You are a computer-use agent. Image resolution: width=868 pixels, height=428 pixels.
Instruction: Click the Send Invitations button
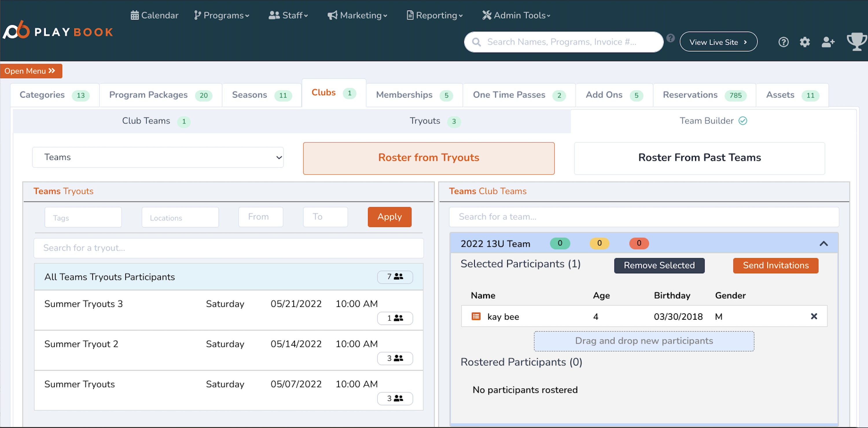(x=775, y=266)
